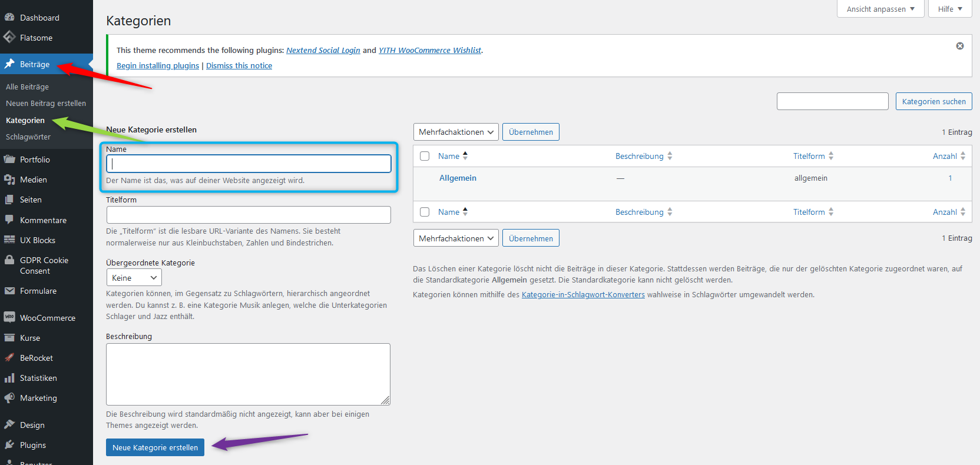The height and width of the screenshot is (465, 980).
Task: Click the BeRocket rocket icon
Action: 9,358
